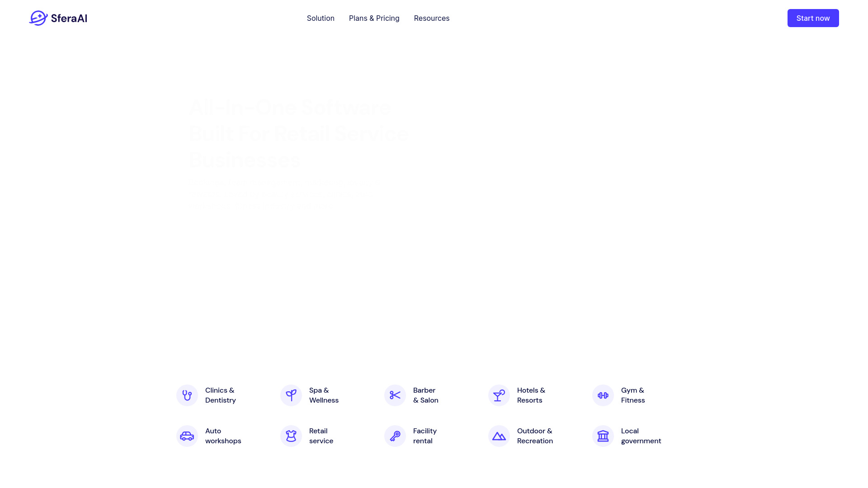868x488 pixels.
Task: Click the Auto workshops car icon
Action: point(187,436)
